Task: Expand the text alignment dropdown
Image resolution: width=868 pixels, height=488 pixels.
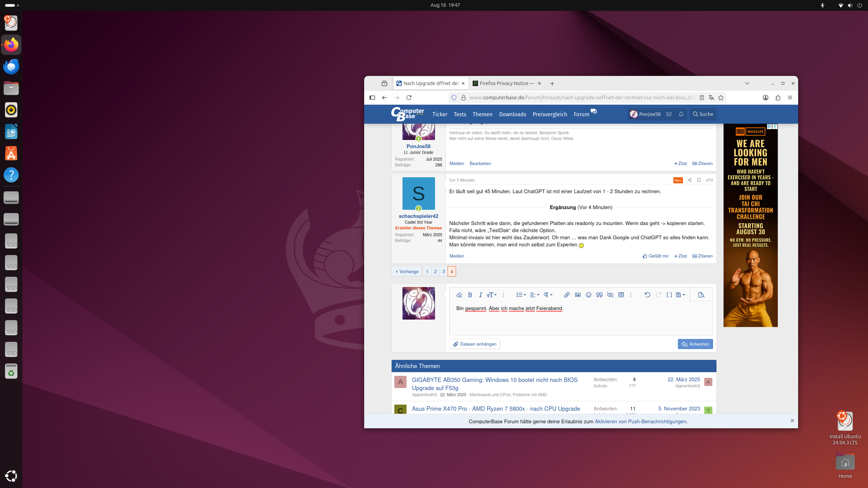Action: (x=534, y=295)
